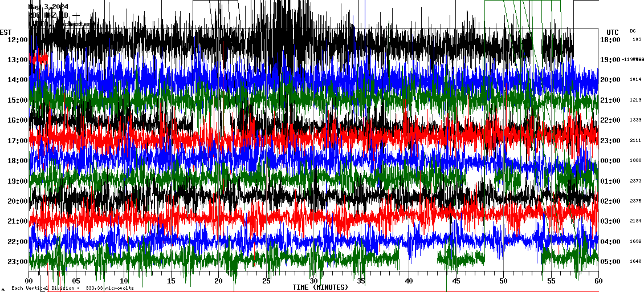Select the 17:00 EST time label
Screen dimensions: 644x296
coord(18,140)
